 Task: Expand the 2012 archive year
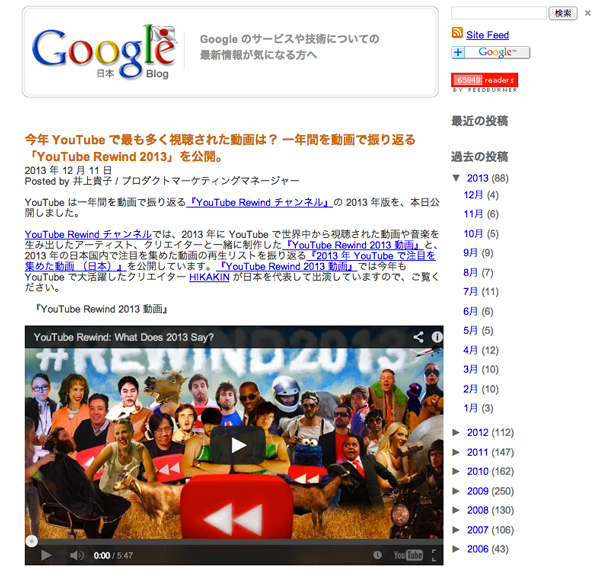point(457,433)
